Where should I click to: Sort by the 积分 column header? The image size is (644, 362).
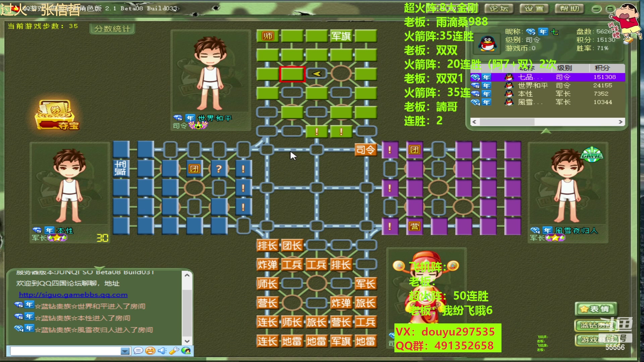[602, 68]
